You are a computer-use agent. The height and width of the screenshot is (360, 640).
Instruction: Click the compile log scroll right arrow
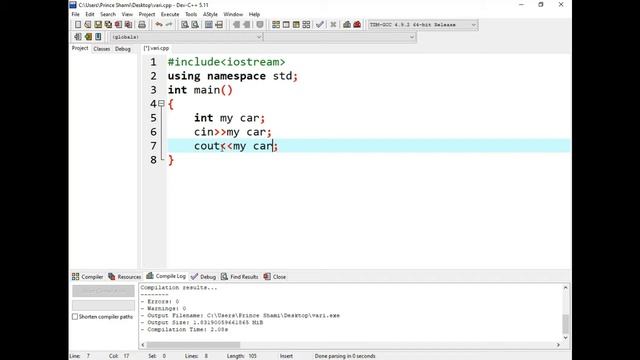coord(558,345)
